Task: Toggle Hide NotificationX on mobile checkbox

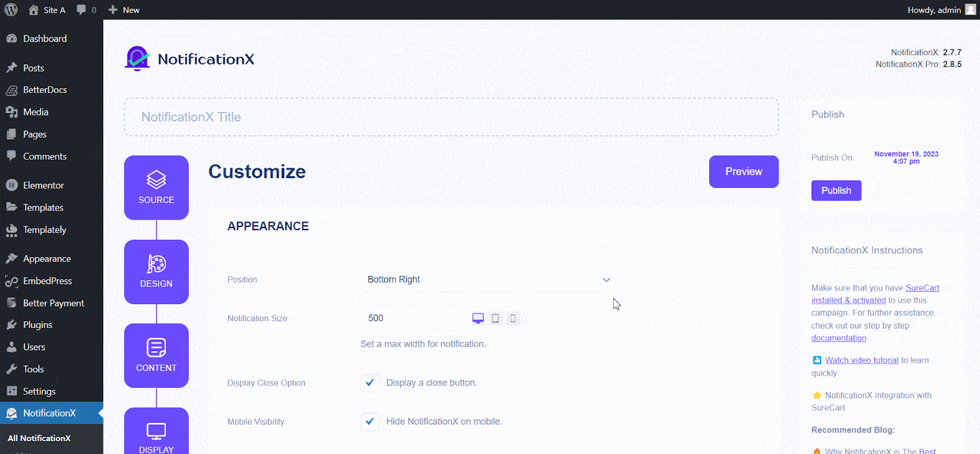Action: click(x=370, y=422)
